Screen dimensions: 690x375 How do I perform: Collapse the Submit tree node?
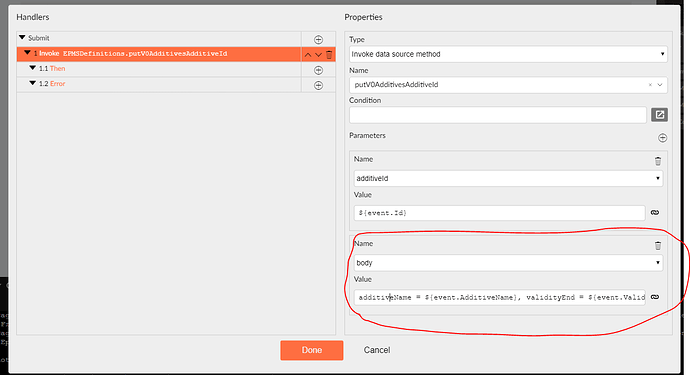point(22,38)
